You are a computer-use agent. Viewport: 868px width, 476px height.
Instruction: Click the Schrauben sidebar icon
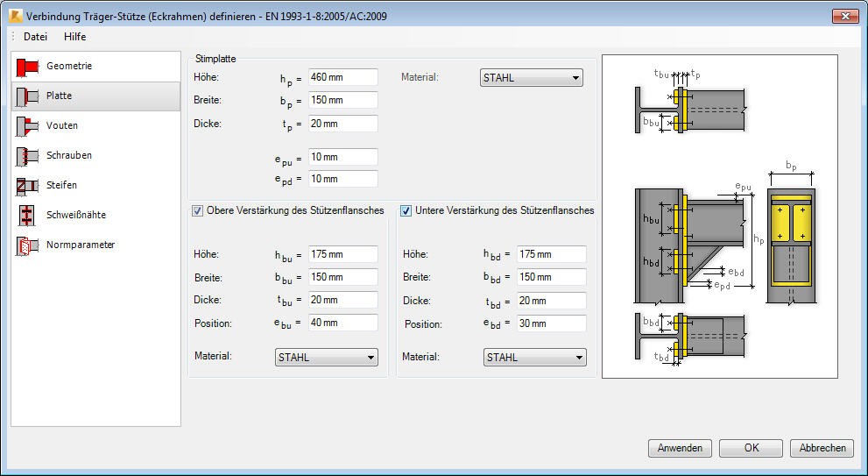[26, 156]
